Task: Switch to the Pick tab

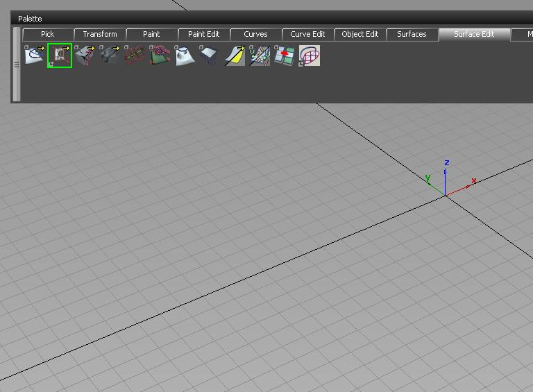Action: [x=48, y=34]
